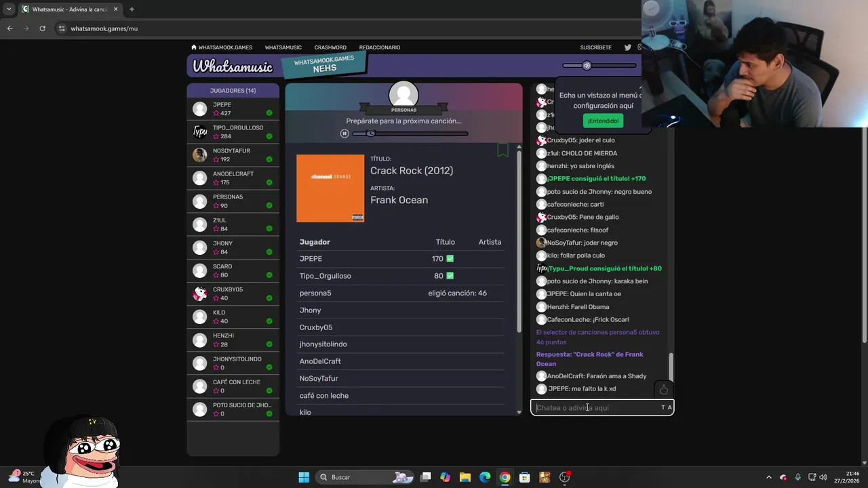Open the CRASHWORD menu item

pos(330,47)
